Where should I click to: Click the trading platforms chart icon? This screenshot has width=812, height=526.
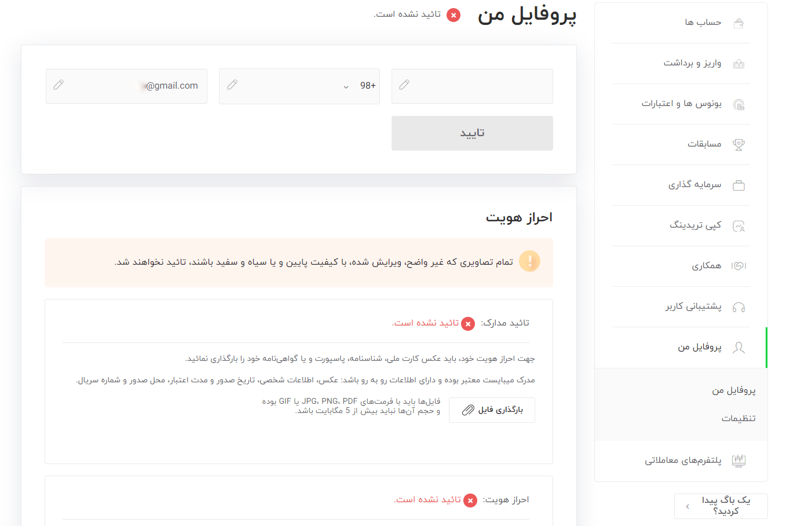(x=738, y=461)
